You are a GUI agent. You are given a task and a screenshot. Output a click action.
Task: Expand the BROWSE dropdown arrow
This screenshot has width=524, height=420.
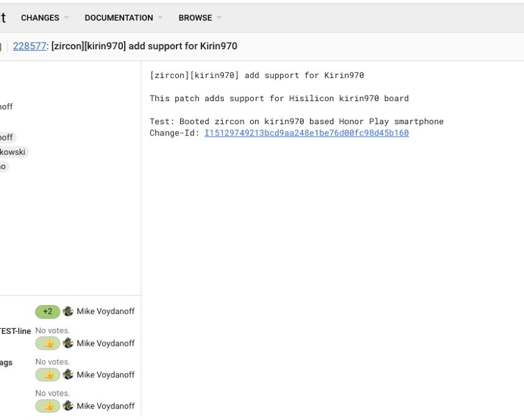click(219, 18)
